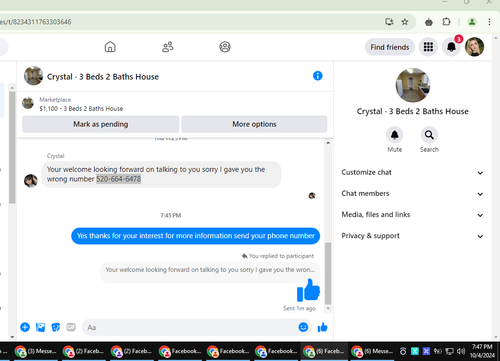Open the account profile picture menu
Viewport: 500px width, 361px height.
pyautogui.click(x=475, y=47)
